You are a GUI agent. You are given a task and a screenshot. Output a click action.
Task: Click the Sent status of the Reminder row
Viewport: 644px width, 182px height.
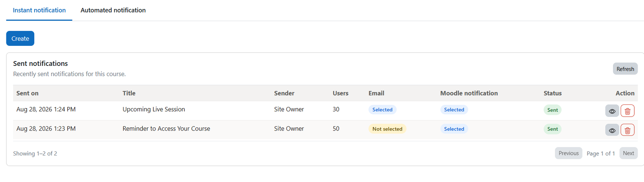pyautogui.click(x=552, y=129)
